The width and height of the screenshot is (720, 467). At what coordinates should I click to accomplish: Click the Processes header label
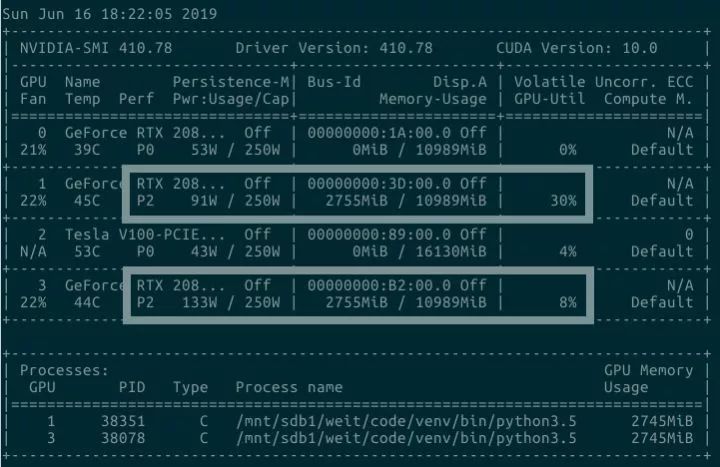coord(66,370)
